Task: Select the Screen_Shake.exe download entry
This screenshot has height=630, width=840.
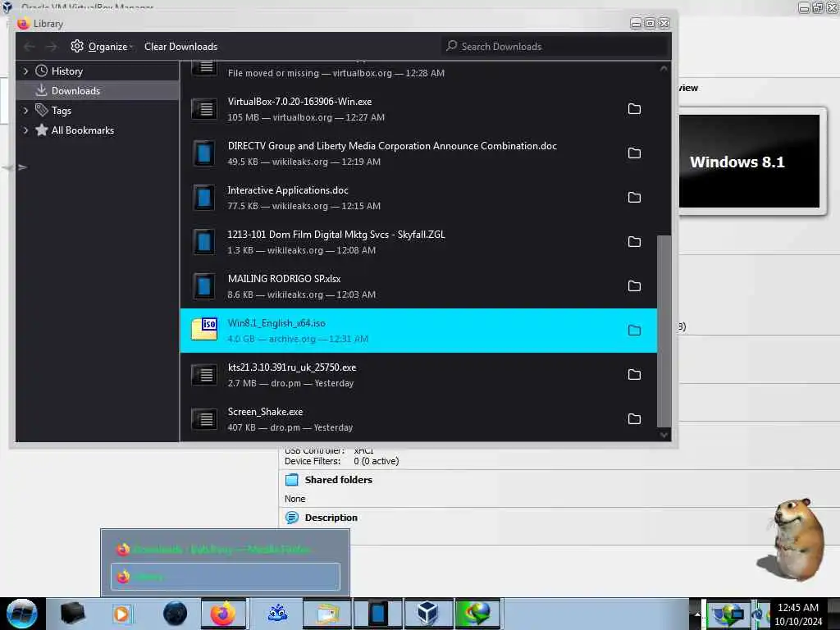Action: pos(418,419)
